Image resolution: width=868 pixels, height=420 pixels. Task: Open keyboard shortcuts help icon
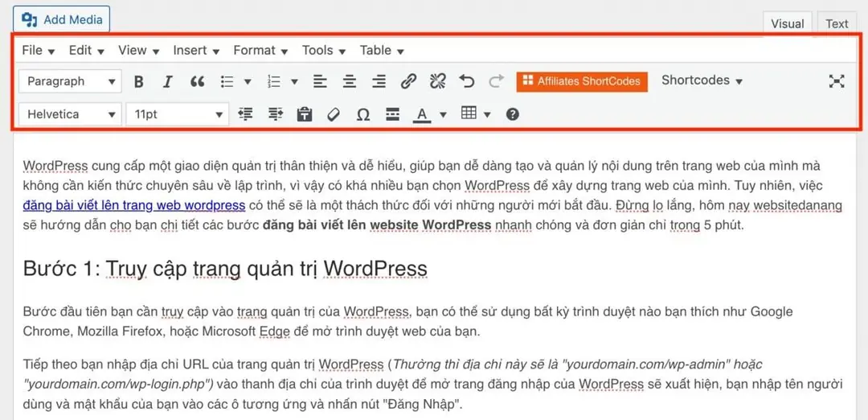(x=512, y=114)
